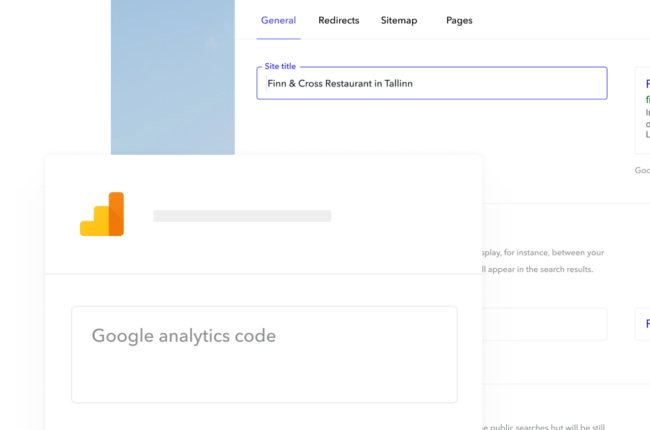
Task: Switch to the General tab
Action: click(278, 20)
